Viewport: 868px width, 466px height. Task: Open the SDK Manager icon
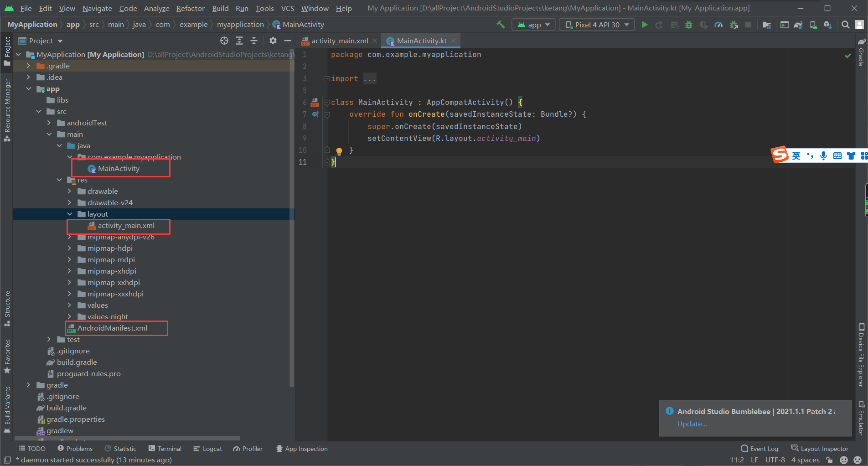[828, 25]
